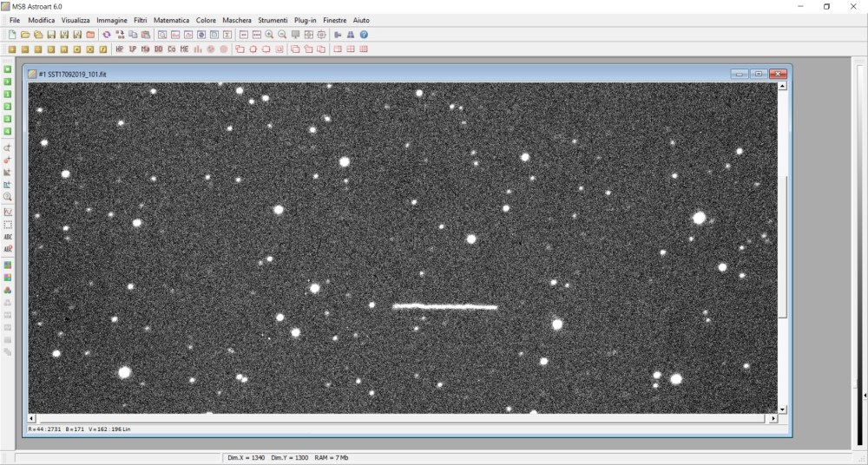This screenshot has width=868, height=465.
Task: Click the image title SST17092019_101.fit
Action: coord(73,74)
